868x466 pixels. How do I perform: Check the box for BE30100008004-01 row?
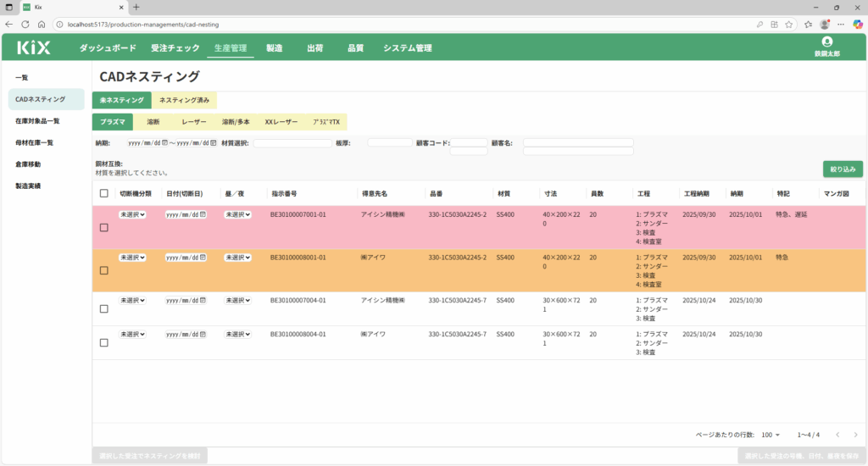pyautogui.click(x=104, y=343)
